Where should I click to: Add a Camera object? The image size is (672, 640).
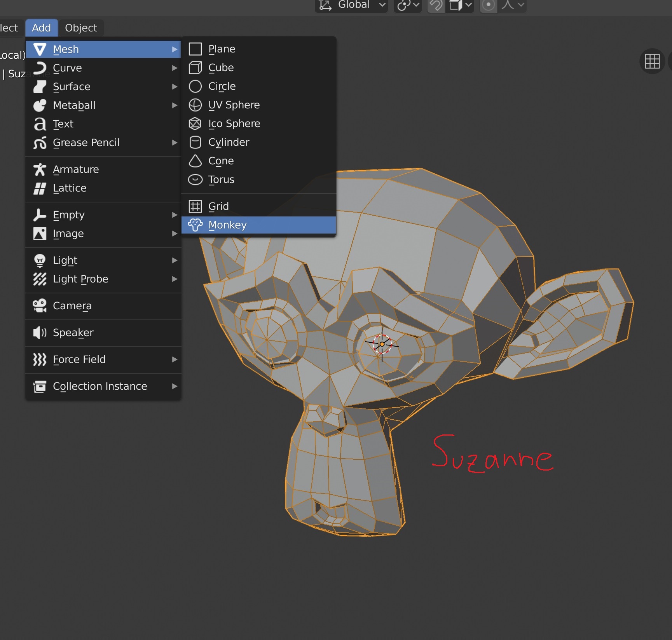click(x=103, y=306)
